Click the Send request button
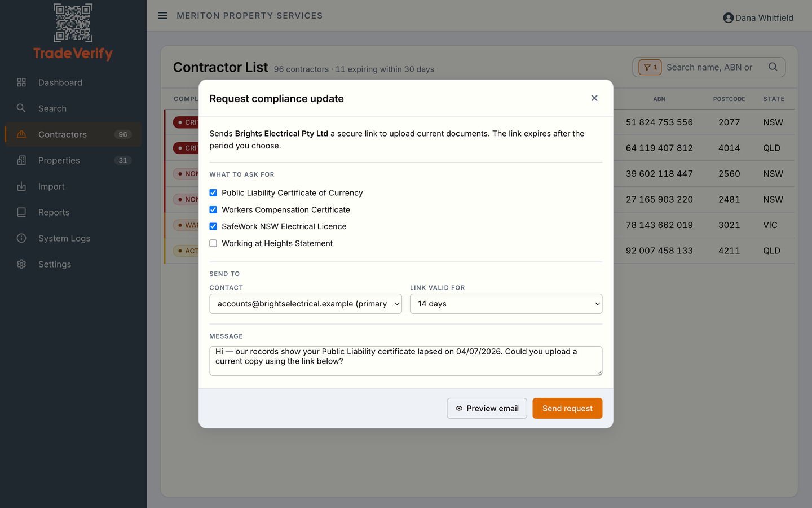The height and width of the screenshot is (508, 812). point(567,409)
